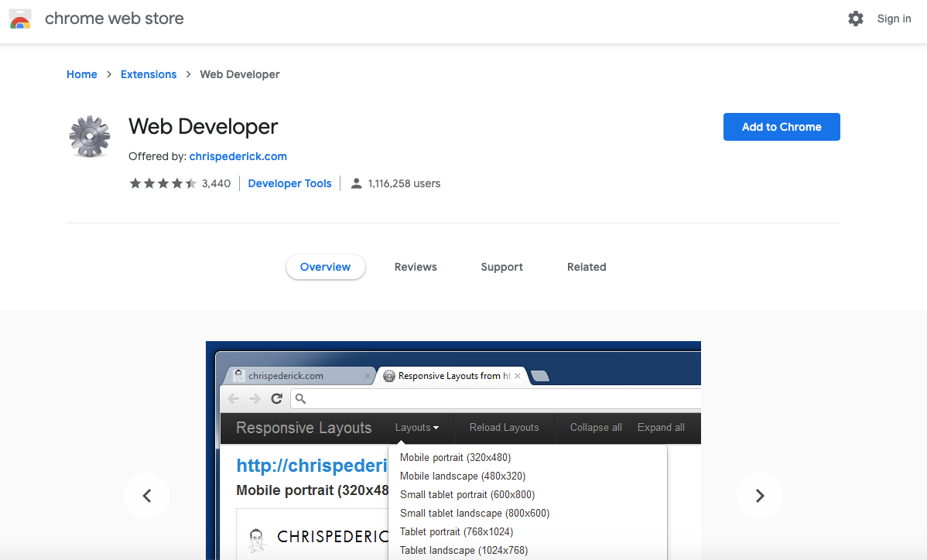This screenshot has width=927, height=560.
Task: Click the Web Developer gear extension icon
Action: pos(90,136)
